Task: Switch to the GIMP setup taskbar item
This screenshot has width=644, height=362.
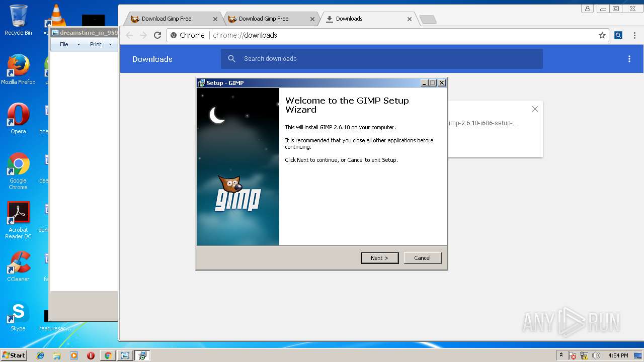Action: (x=142, y=355)
